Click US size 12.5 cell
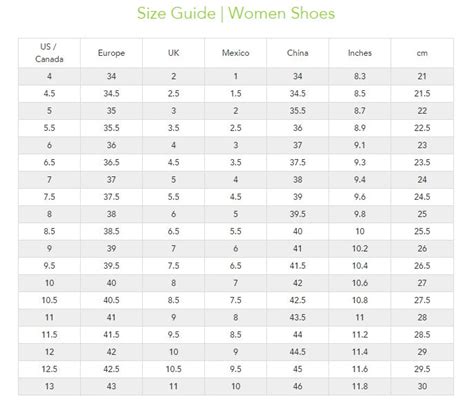Image resolution: width=474 pixels, height=401 pixels. coord(49,369)
